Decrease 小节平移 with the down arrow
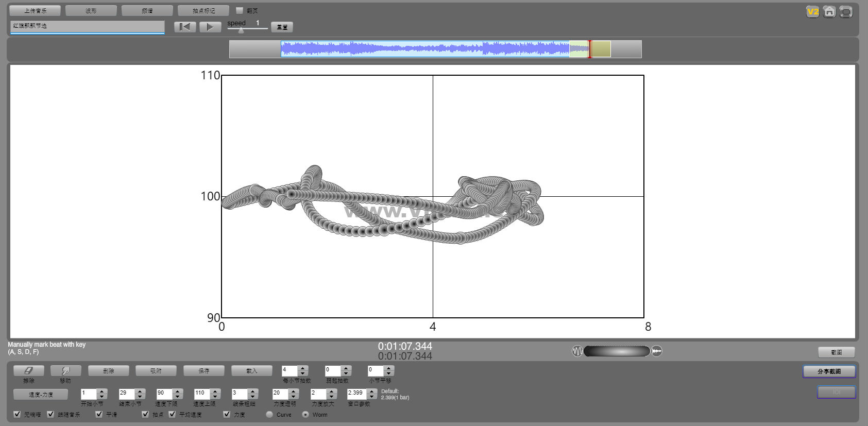 389,373
